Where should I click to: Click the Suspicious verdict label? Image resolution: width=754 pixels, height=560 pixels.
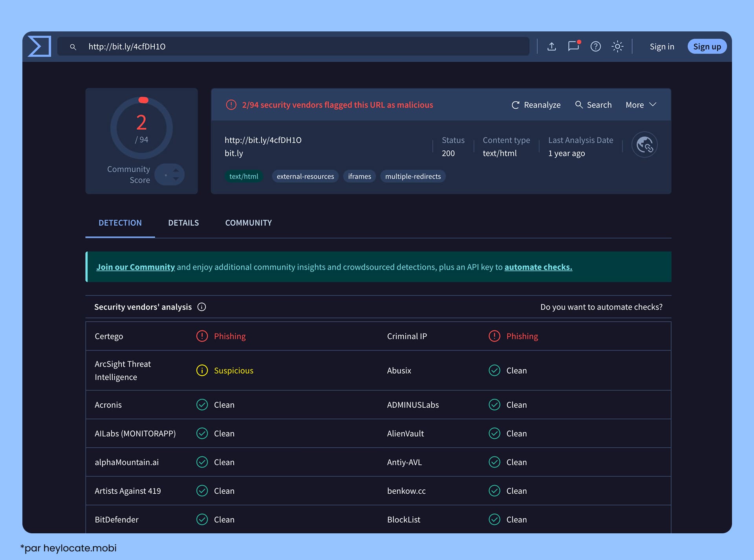click(x=234, y=370)
